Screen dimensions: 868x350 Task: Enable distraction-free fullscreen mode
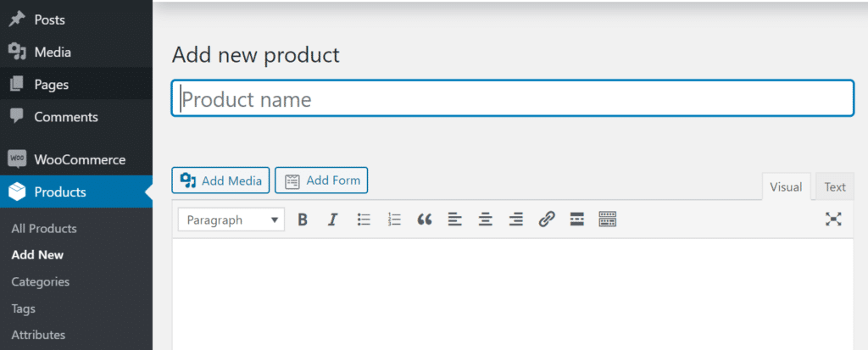(833, 219)
